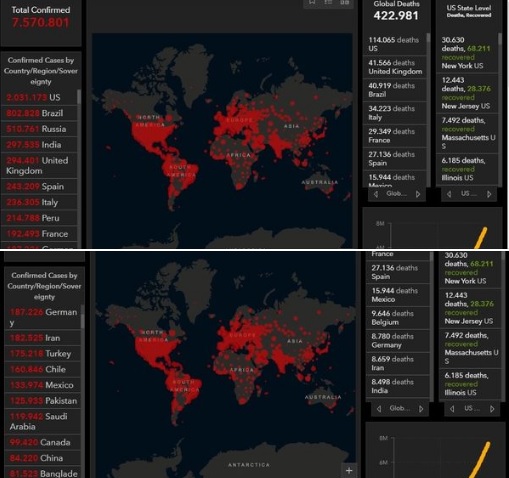The image size is (509, 478).
Task: Select United Kingdom deaths entry
Action: tap(394, 67)
